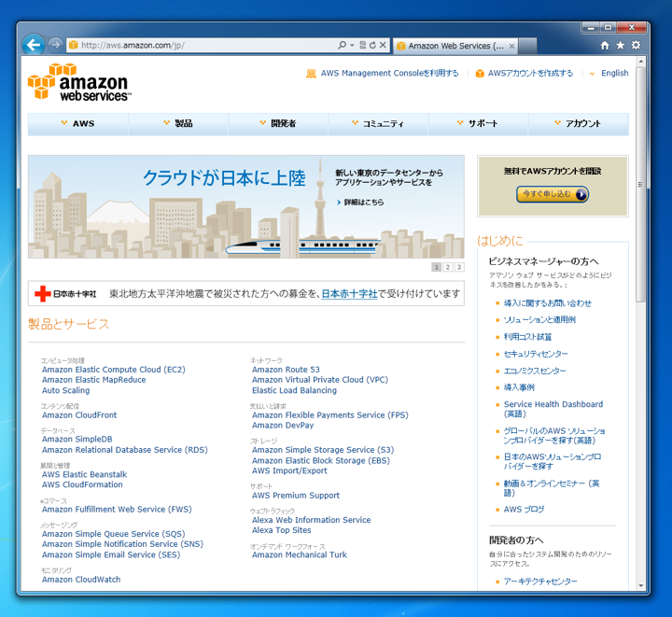This screenshot has height=617, width=672.
Task: Open Alexa Top Sites link
Action: 282,530
